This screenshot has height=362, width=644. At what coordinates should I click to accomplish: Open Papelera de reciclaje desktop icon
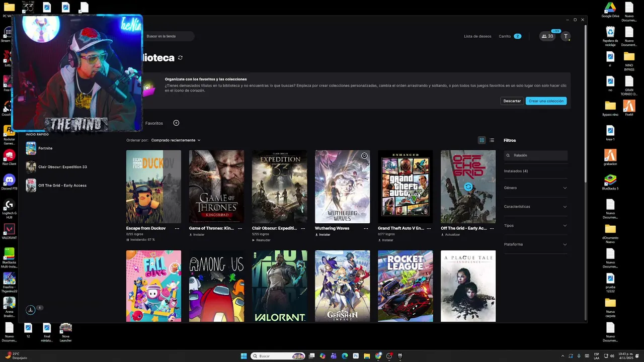610,36
